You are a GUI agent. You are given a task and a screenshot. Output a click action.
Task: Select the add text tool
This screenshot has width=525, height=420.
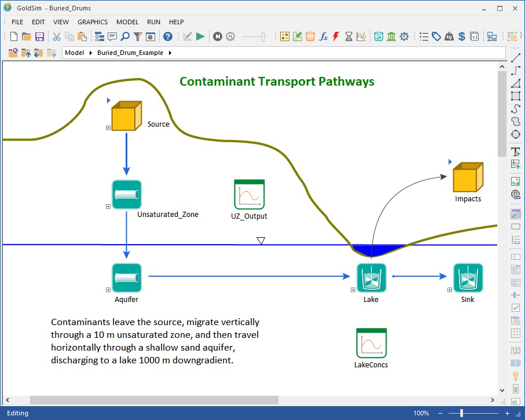pos(516,152)
